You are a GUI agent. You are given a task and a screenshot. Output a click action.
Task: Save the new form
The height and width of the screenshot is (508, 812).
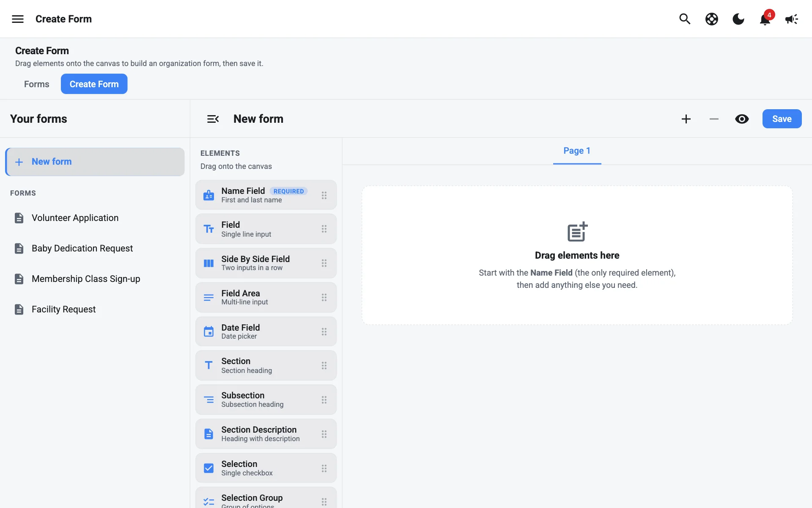[x=782, y=119]
